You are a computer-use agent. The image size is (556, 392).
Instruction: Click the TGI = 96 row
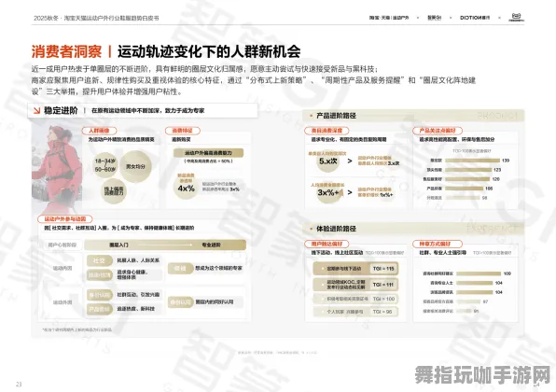[355, 312]
